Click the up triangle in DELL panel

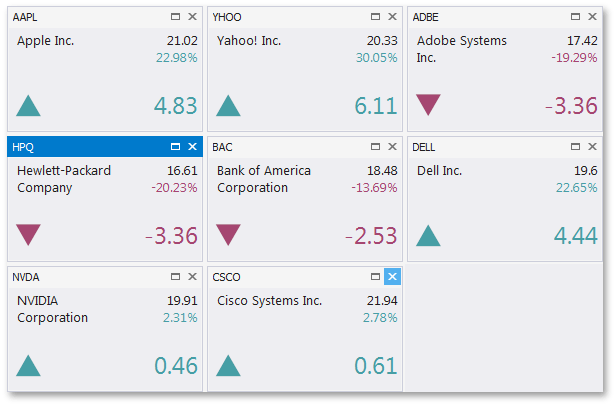coord(429,236)
